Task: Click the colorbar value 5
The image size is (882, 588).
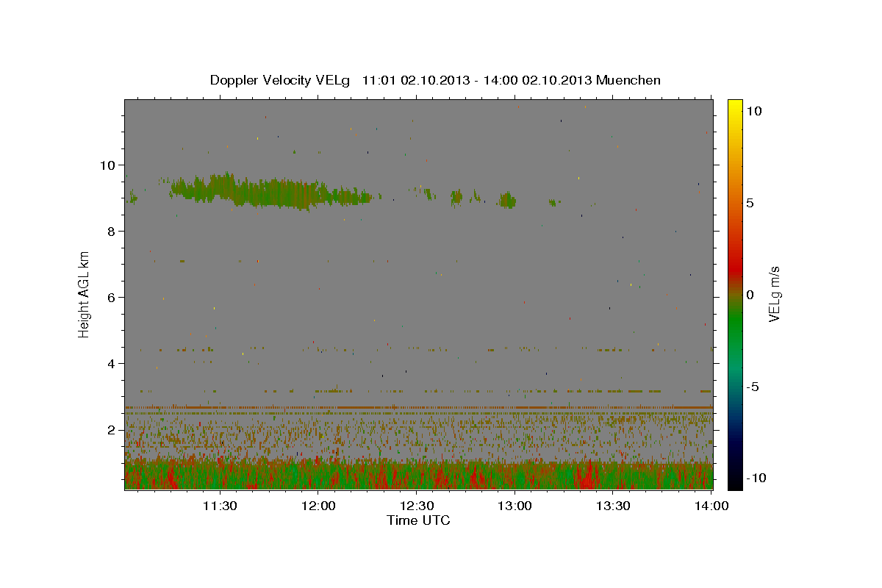Action: coord(750,203)
